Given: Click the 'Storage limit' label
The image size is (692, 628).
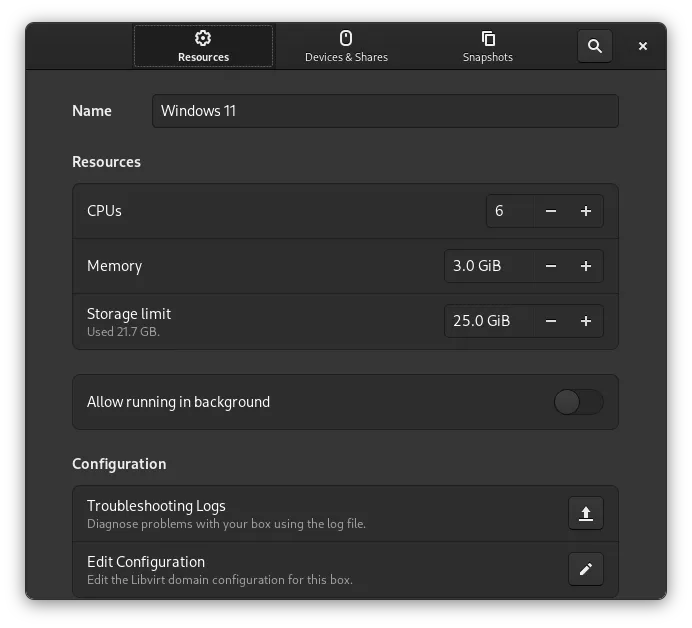Looking at the screenshot, I should coord(129,314).
